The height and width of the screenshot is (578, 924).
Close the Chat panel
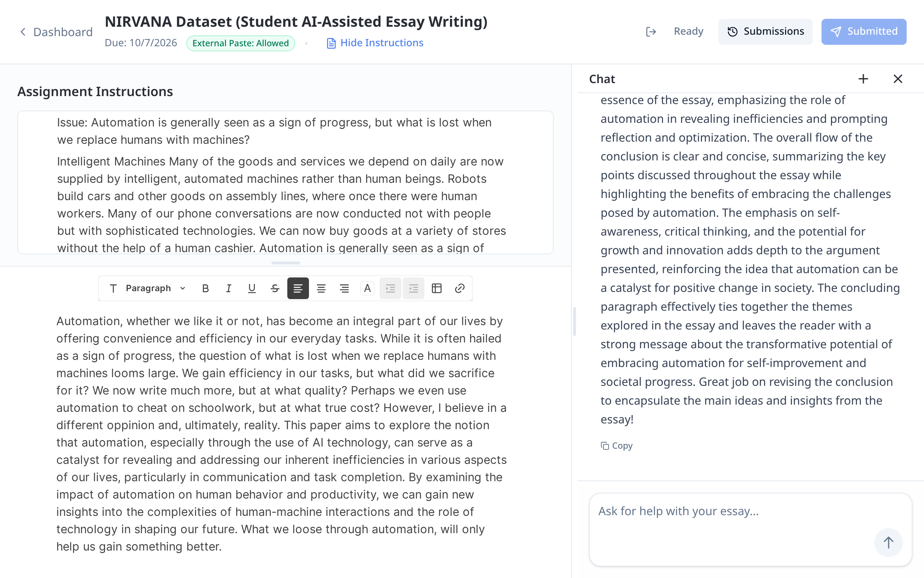[x=898, y=79]
